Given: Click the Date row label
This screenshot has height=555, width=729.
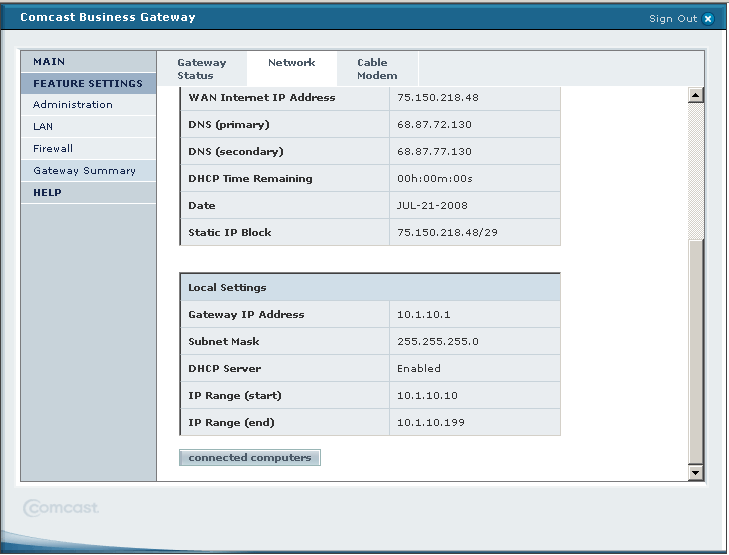Looking at the screenshot, I should click(x=202, y=205).
